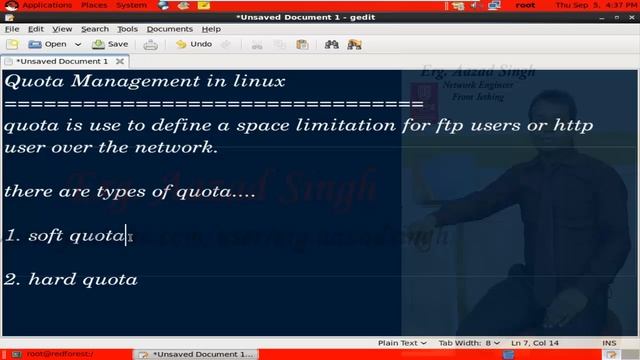Undo the last action

[x=194, y=44]
